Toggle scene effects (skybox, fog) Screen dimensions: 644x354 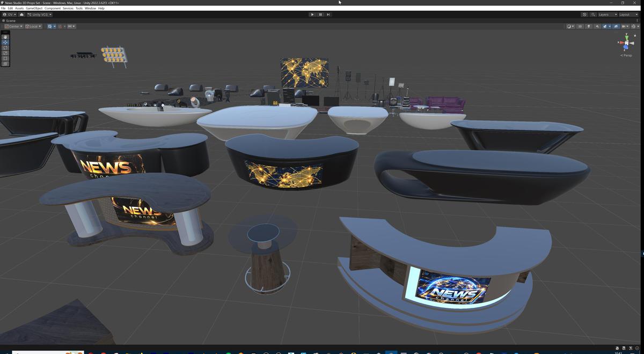pyautogui.click(x=605, y=26)
